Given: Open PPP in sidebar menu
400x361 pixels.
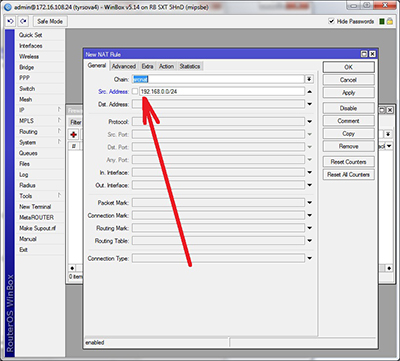Looking at the screenshot, I should tap(40, 78).
